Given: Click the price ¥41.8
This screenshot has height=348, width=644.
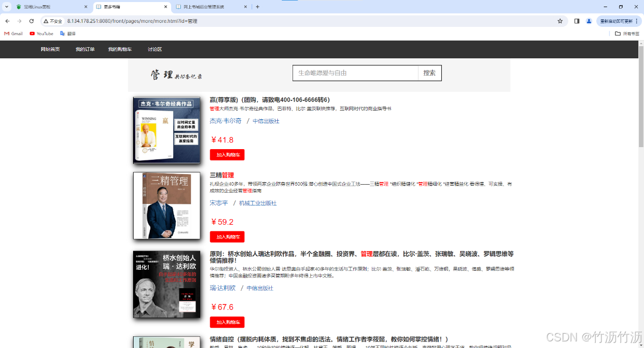Looking at the screenshot, I should coord(222,140).
